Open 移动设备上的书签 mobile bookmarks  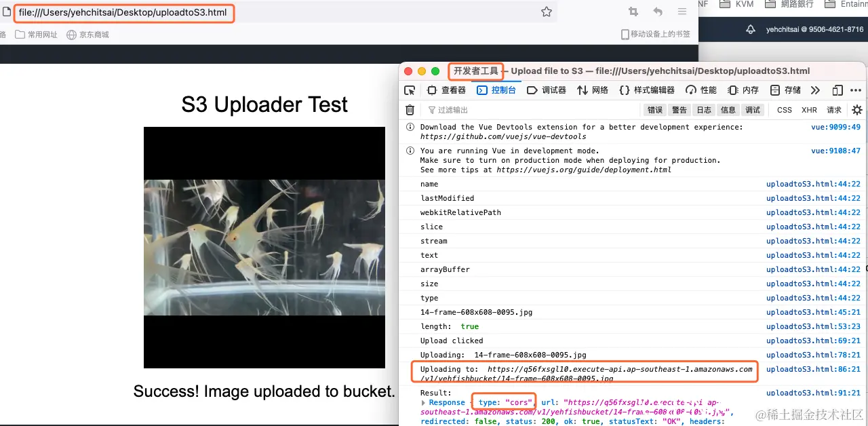(x=655, y=34)
